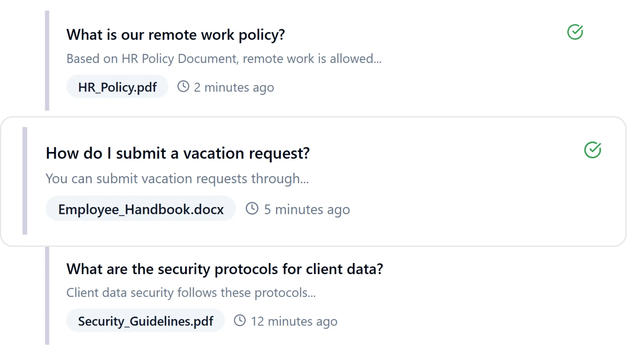Click the "Based on HR Policy Document" answer preview

(x=224, y=59)
